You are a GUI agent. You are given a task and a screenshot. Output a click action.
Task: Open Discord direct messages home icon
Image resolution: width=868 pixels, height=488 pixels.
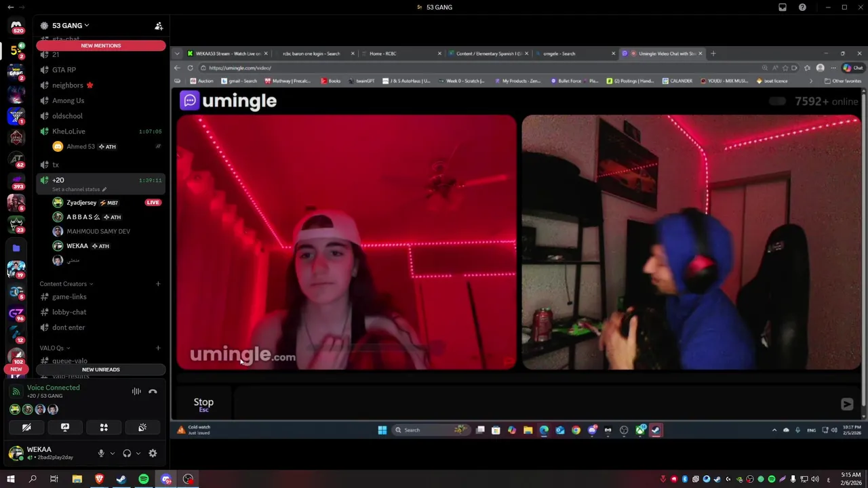pyautogui.click(x=16, y=25)
